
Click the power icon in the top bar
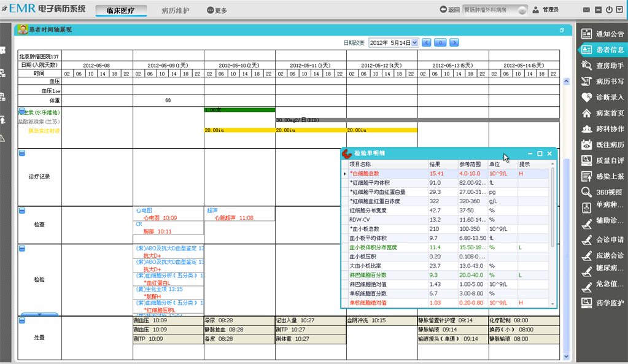609,10
